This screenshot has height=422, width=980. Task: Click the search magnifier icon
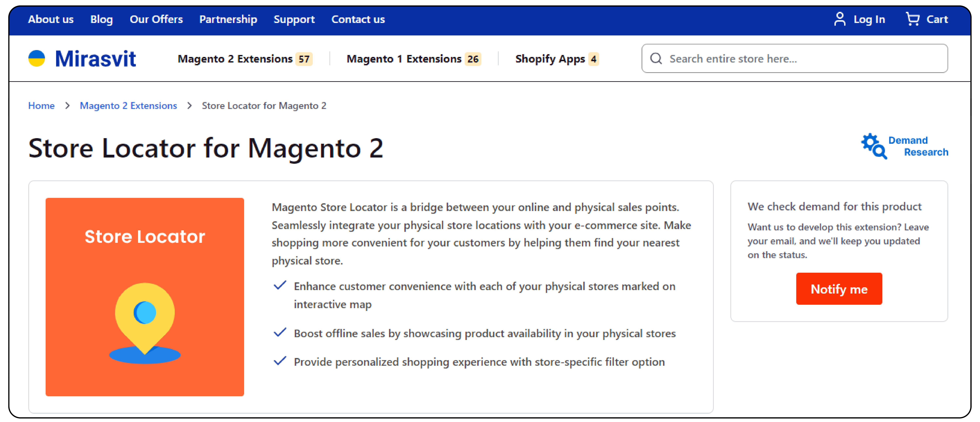pyautogui.click(x=656, y=59)
